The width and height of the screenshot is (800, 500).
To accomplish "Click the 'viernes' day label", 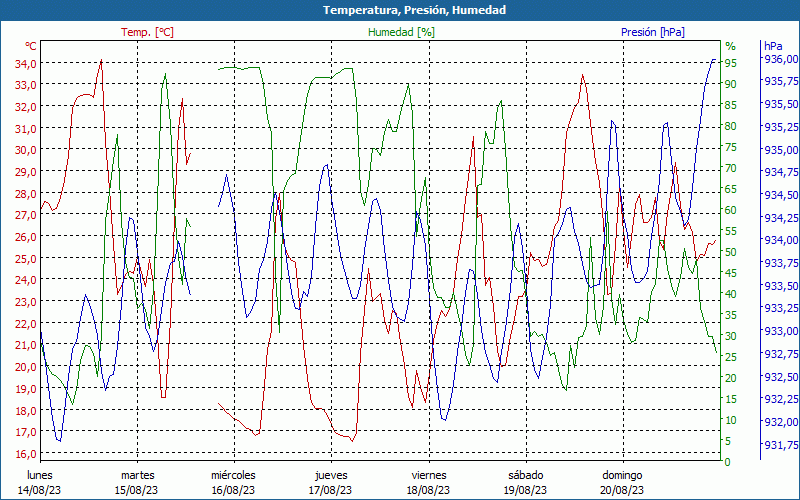I will [x=429, y=475].
